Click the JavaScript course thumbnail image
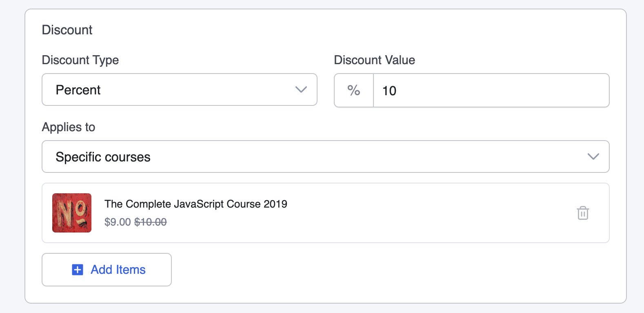Image resolution: width=644 pixels, height=313 pixels. tap(72, 213)
